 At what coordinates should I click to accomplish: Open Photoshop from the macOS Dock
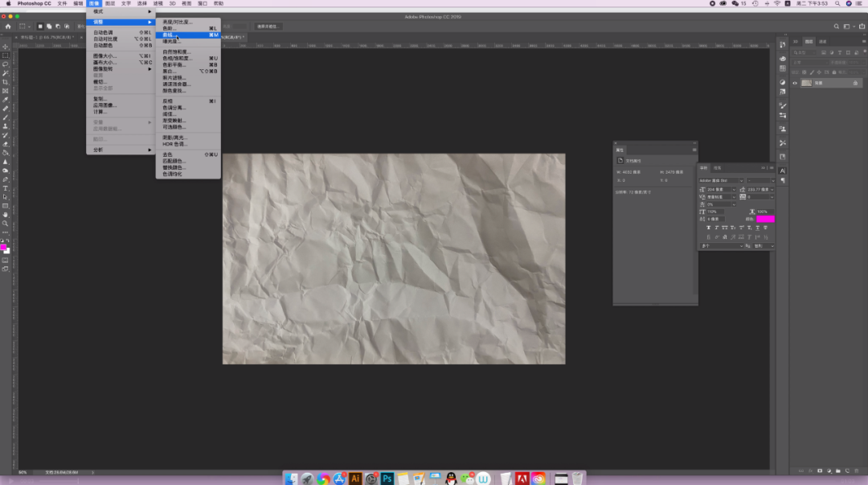pyautogui.click(x=387, y=479)
